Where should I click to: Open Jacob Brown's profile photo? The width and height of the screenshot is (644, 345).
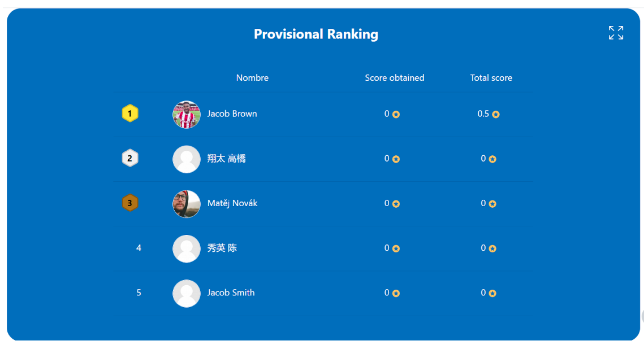(x=187, y=115)
